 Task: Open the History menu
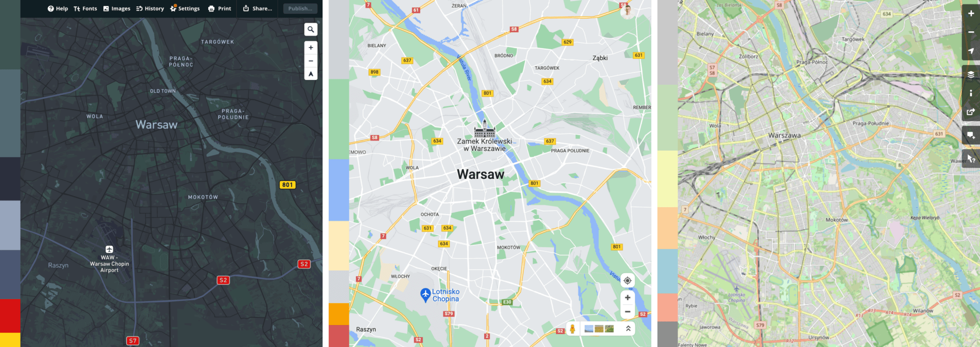coord(150,9)
